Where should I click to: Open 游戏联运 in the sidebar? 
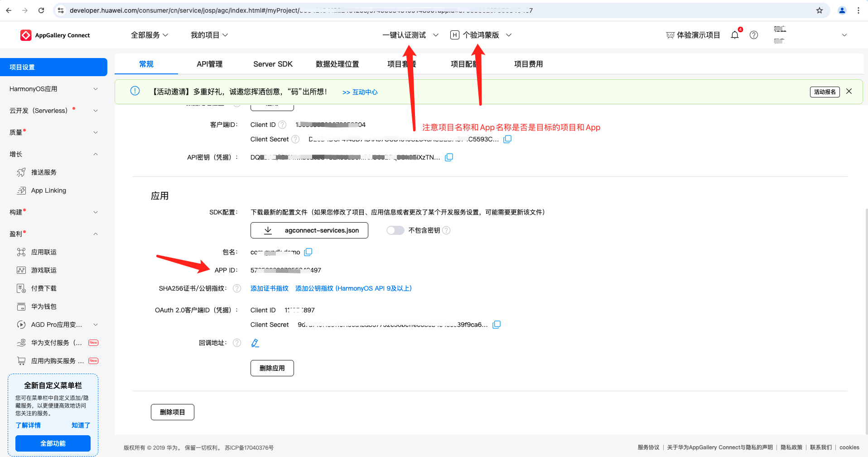pos(44,270)
